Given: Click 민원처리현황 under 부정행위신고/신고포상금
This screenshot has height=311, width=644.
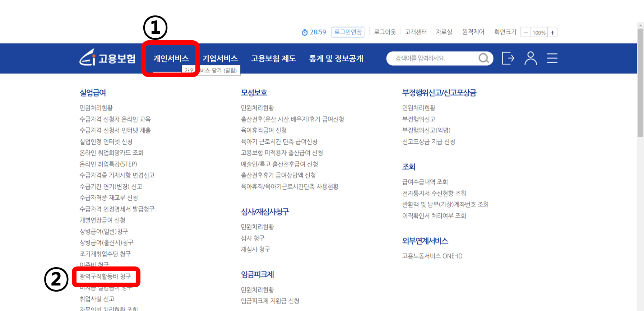Looking at the screenshot, I should click(x=419, y=108).
